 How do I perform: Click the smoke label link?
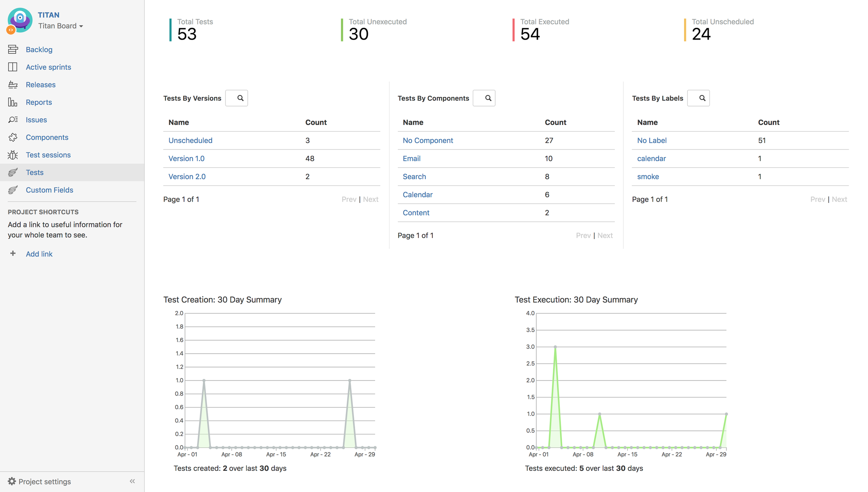648,176
